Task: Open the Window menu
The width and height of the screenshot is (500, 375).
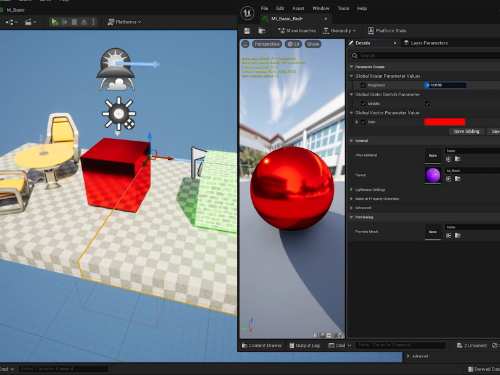Action: coord(321,8)
